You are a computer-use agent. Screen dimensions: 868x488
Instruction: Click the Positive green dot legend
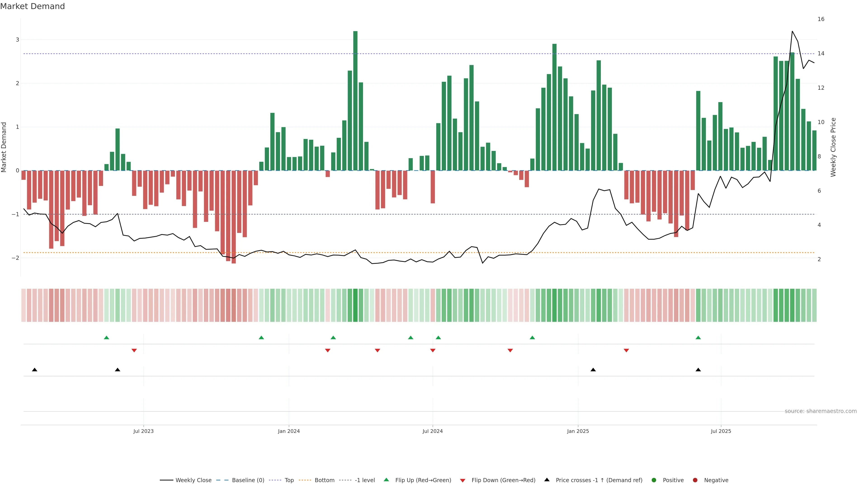tap(654, 480)
